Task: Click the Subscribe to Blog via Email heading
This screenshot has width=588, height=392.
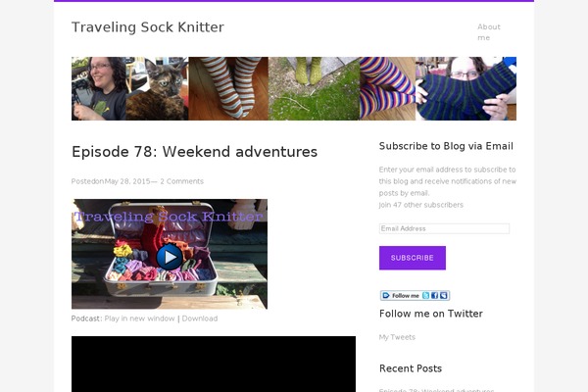Action: 446,146
